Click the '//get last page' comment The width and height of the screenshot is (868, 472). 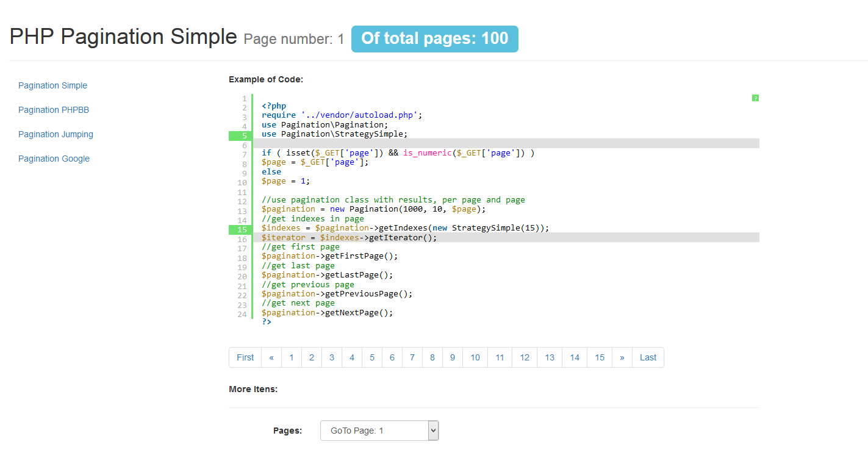point(298,265)
